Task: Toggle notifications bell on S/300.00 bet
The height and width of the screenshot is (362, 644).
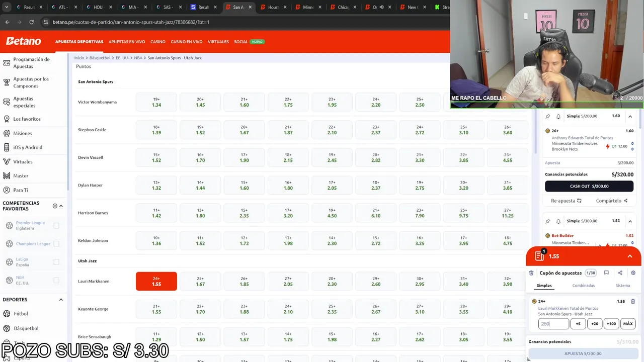Action: pos(558,221)
